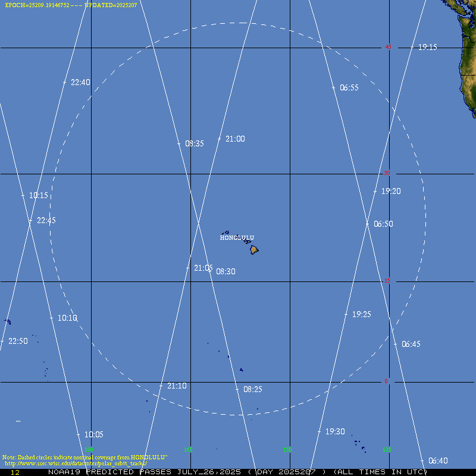Screen dimensions: 476x476
Task: Click the 06:55 orbit track marker
Action: pos(349,87)
